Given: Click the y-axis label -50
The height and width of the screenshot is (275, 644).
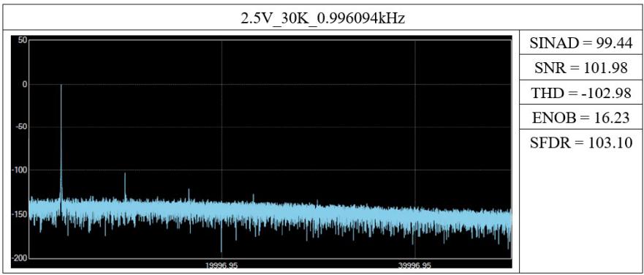Looking at the screenshot, I should pyautogui.click(x=21, y=127).
